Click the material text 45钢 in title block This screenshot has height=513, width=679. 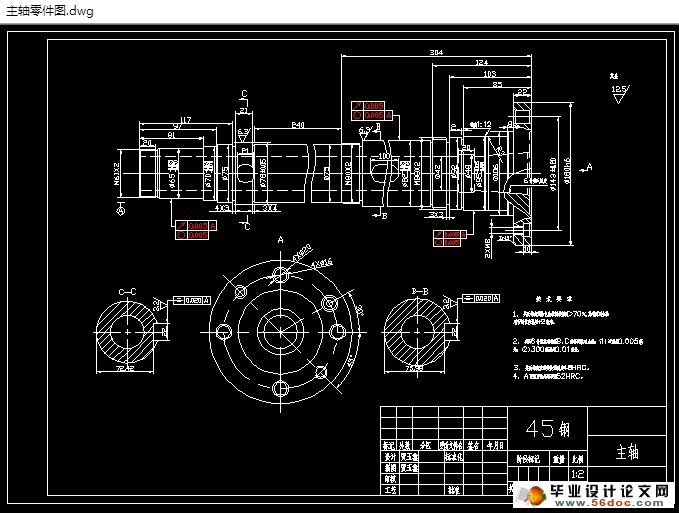tap(548, 429)
